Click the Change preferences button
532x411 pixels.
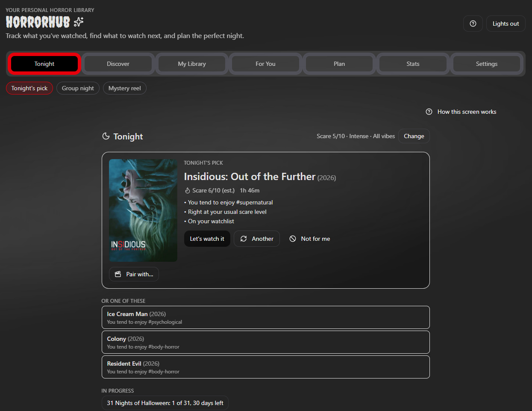[414, 136]
